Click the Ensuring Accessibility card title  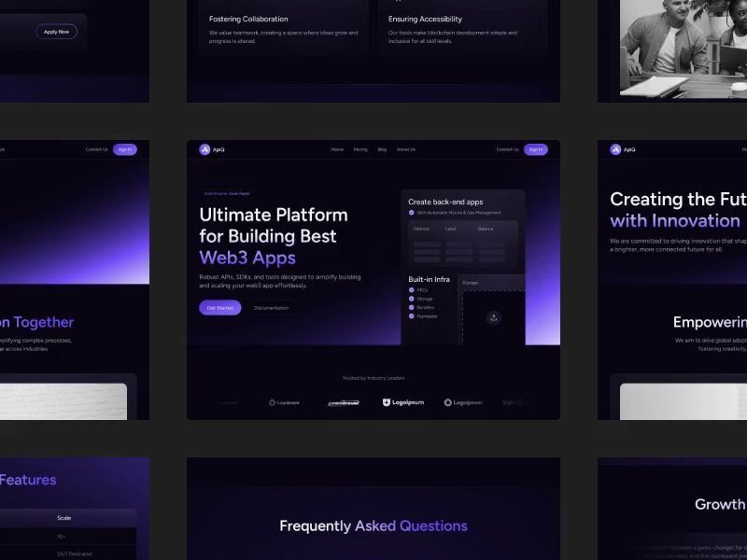pos(425,19)
